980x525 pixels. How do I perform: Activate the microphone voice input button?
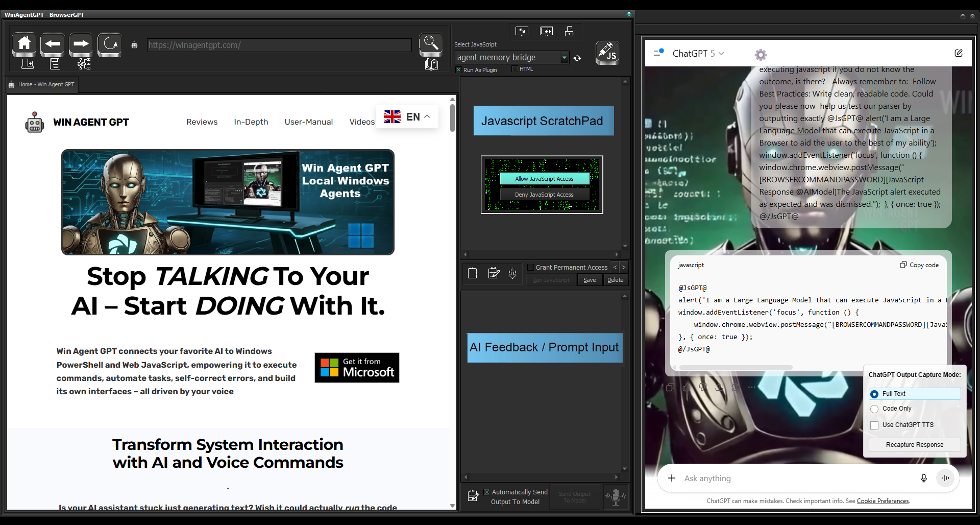pos(616,496)
